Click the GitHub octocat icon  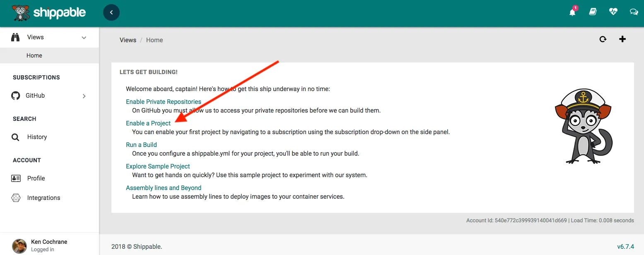pyautogui.click(x=15, y=96)
